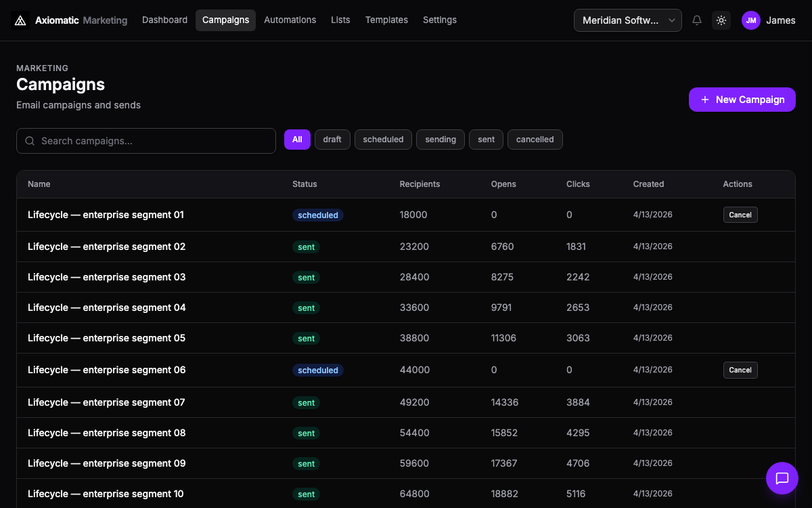Viewport: 812px width, 508px height.
Task: Click the Axiomatic logo icon
Action: click(20, 20)
